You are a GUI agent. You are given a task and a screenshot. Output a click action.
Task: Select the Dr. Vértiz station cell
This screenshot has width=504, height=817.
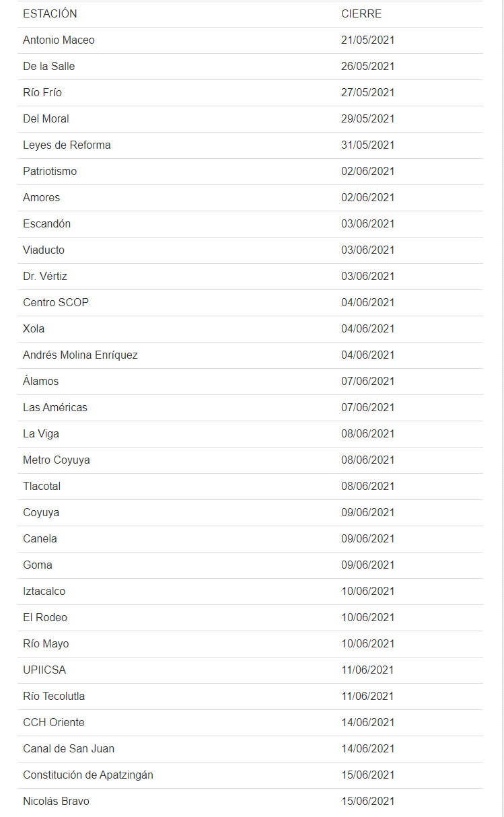pos(45,276)
